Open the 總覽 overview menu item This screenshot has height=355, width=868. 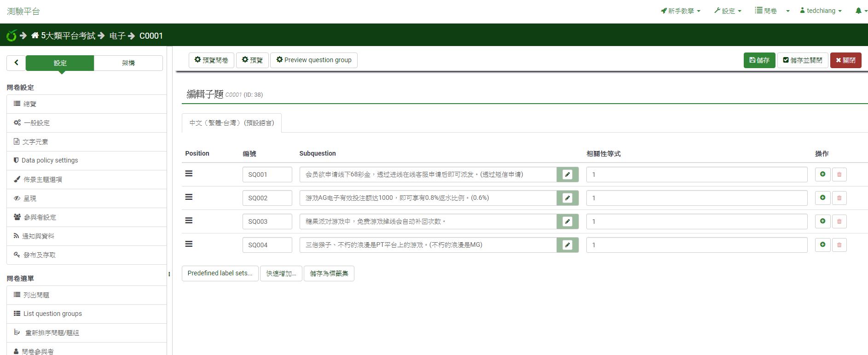coord(87,104)
